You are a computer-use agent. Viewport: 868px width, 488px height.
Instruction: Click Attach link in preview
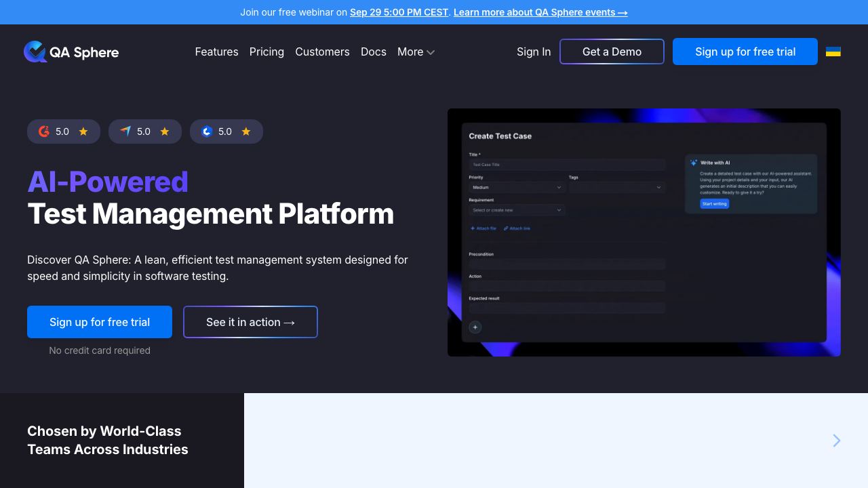point(517,228)
